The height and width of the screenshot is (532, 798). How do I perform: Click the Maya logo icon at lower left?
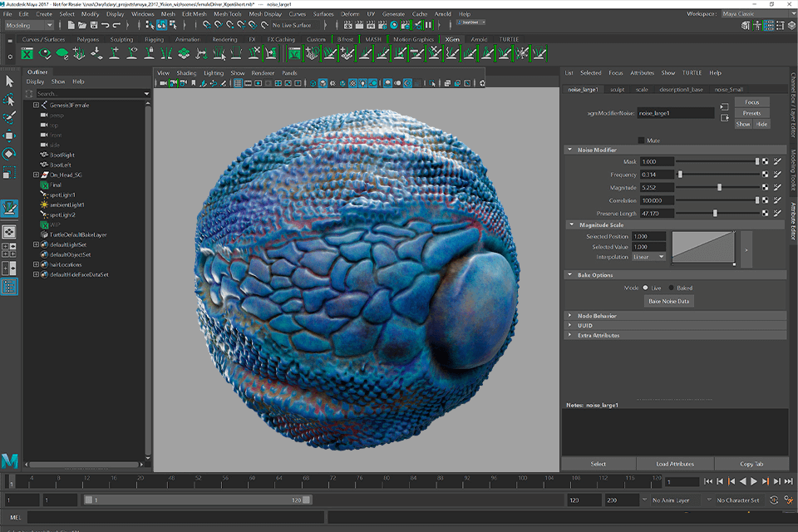tap(10, 461)
